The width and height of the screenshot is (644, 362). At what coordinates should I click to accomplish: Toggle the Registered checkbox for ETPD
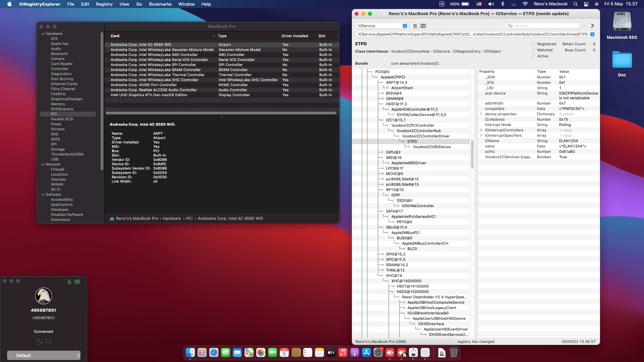point(533,44)
